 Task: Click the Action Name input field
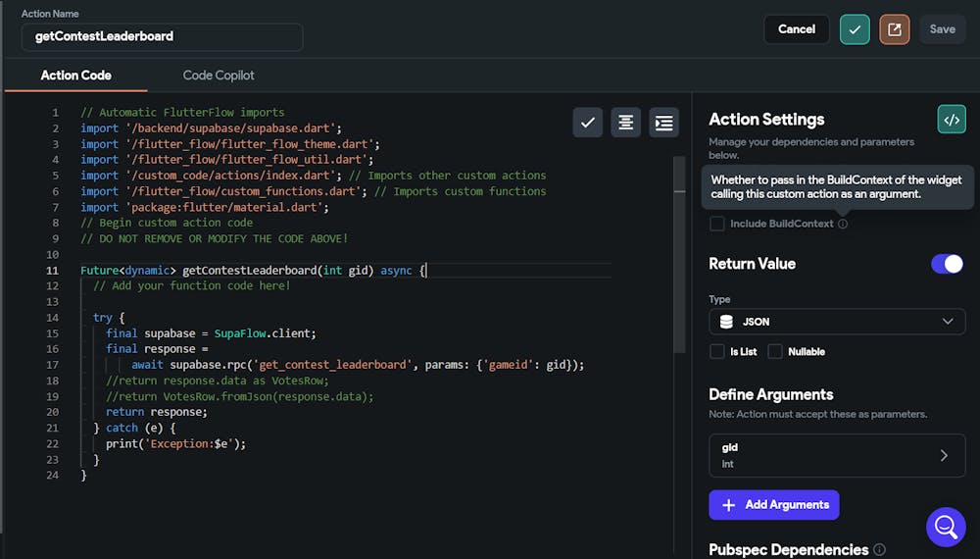coord(162,36)
